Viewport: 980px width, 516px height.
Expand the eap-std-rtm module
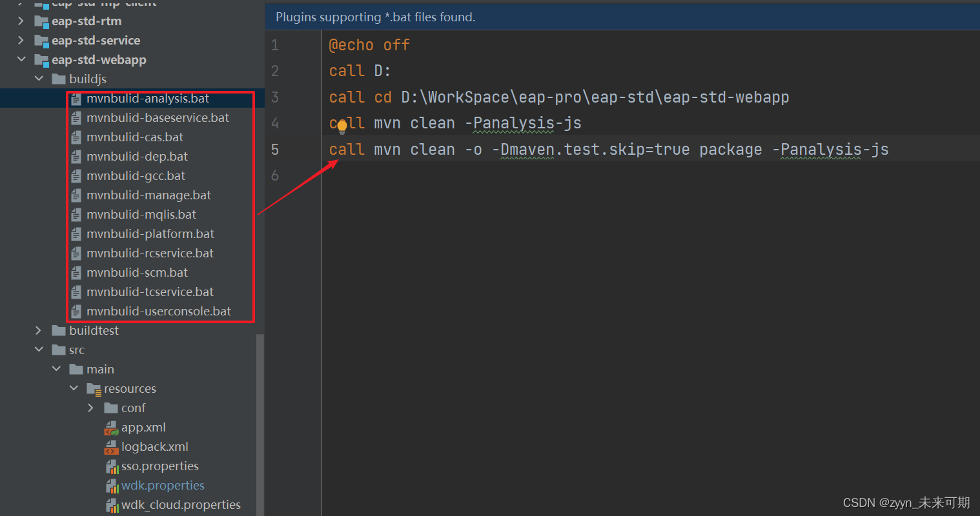(x=21, y=21)
